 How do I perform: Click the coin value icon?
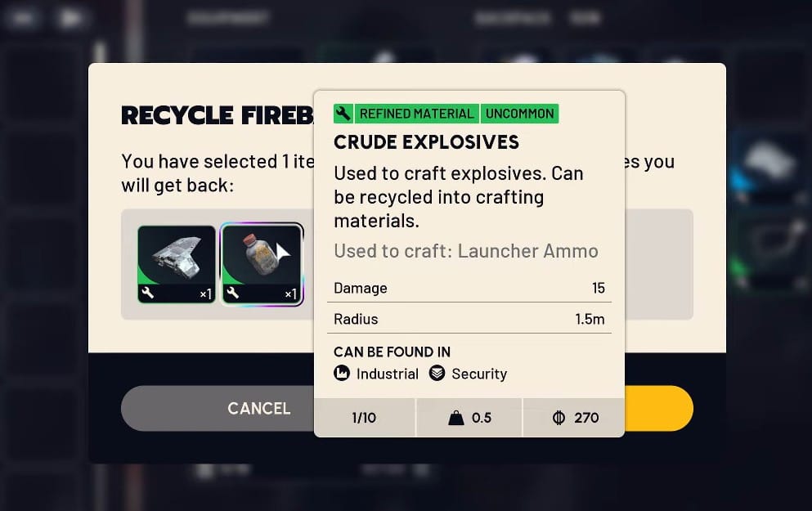[559, 418]
